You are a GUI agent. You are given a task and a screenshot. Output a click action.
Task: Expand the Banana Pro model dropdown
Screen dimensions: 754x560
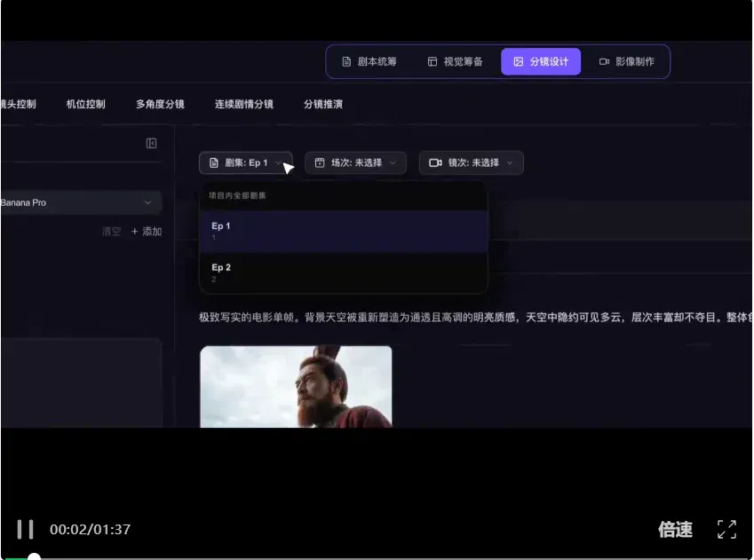click(80, 202)
